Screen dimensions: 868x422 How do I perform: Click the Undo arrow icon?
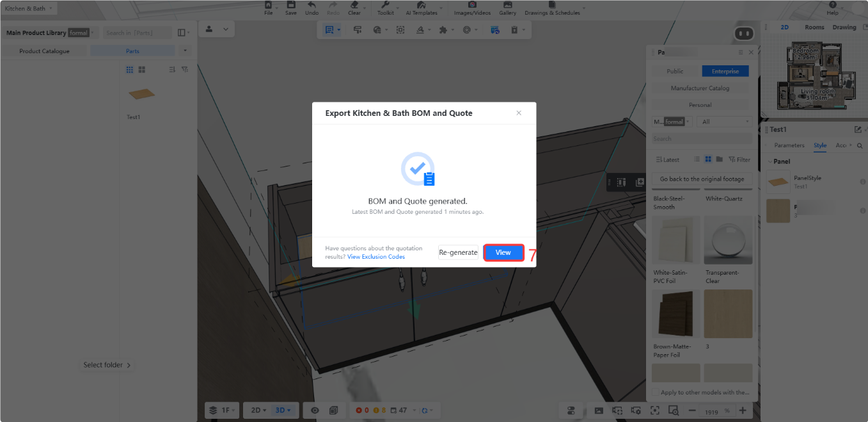point(312,5)
